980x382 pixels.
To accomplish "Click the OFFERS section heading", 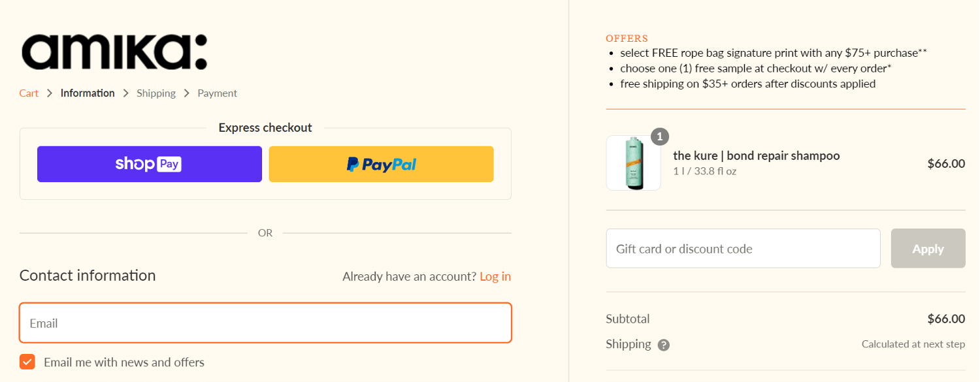I will coord(627,38).
